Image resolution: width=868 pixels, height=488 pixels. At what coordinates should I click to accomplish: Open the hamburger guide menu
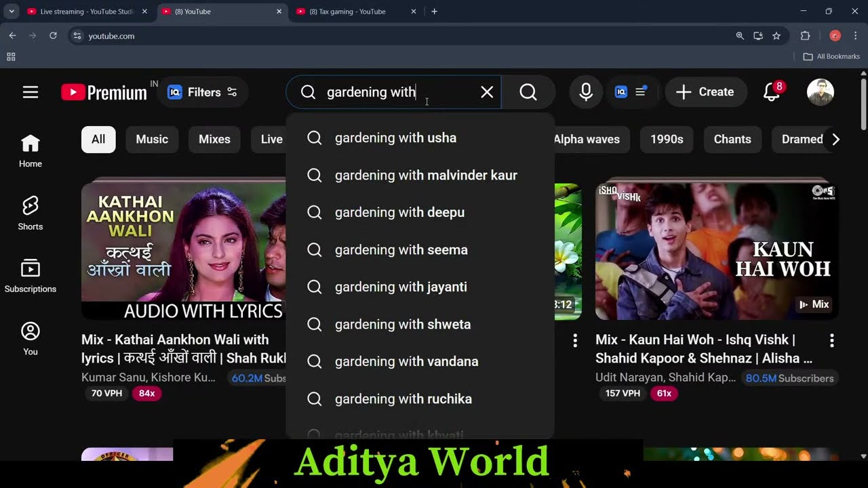[31, 92]
